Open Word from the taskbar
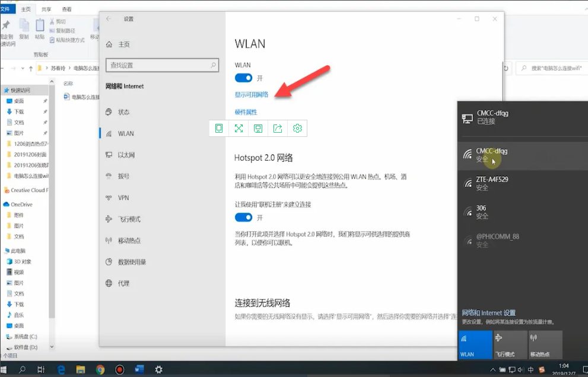The width and height of the screenshot is (588, 377). [139, 369]
